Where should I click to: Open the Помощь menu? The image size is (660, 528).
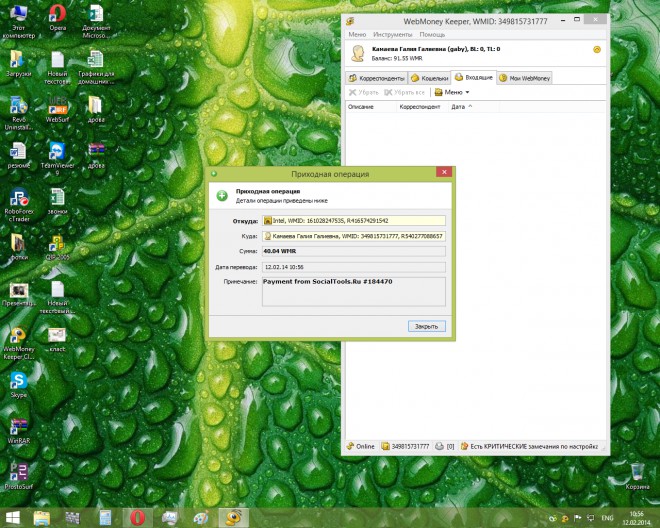(x=432, y=34)
